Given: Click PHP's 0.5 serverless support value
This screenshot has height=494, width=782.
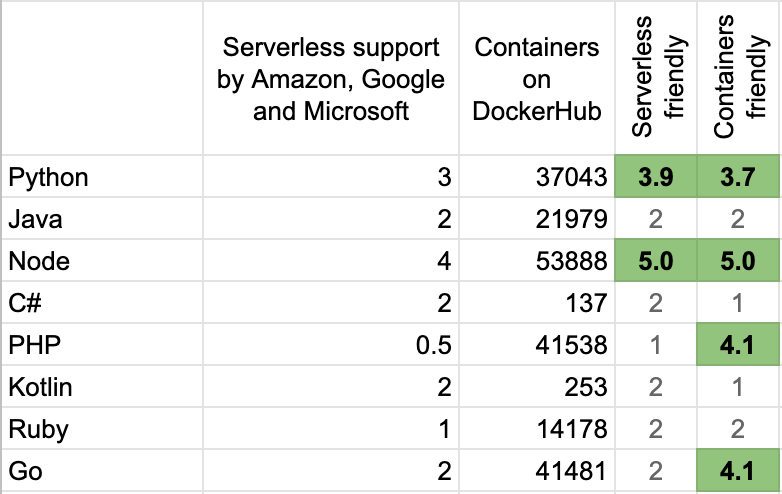Looking at the screenshot, I should coord(432,346).
